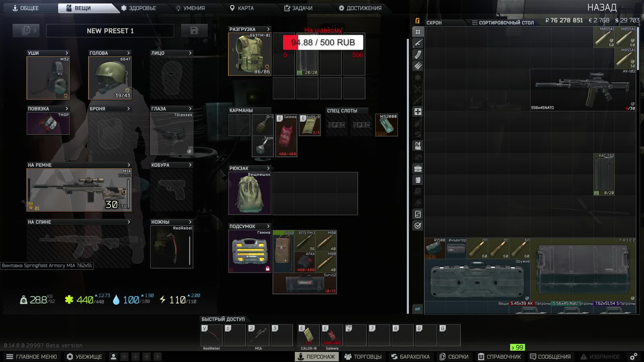Open ТОРГОВЦЫ from the bottom menu bar

(x=363, y=356)
